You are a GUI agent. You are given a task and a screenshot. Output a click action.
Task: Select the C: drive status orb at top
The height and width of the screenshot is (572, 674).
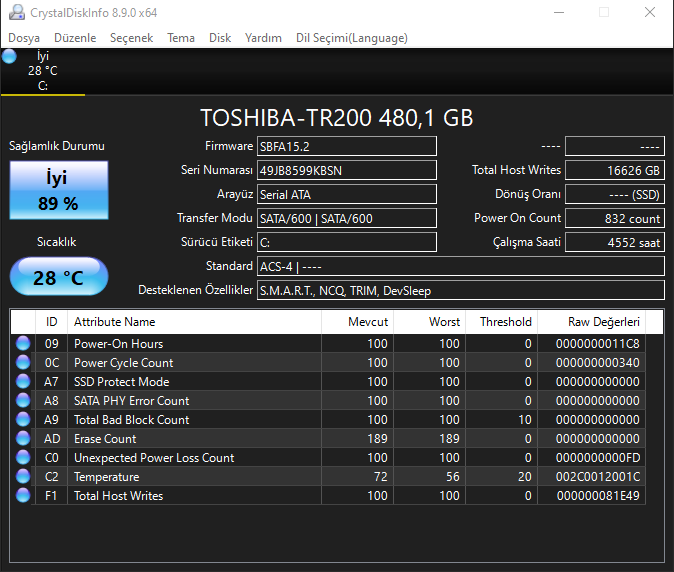pyautogui.click(x=9, y=56)
